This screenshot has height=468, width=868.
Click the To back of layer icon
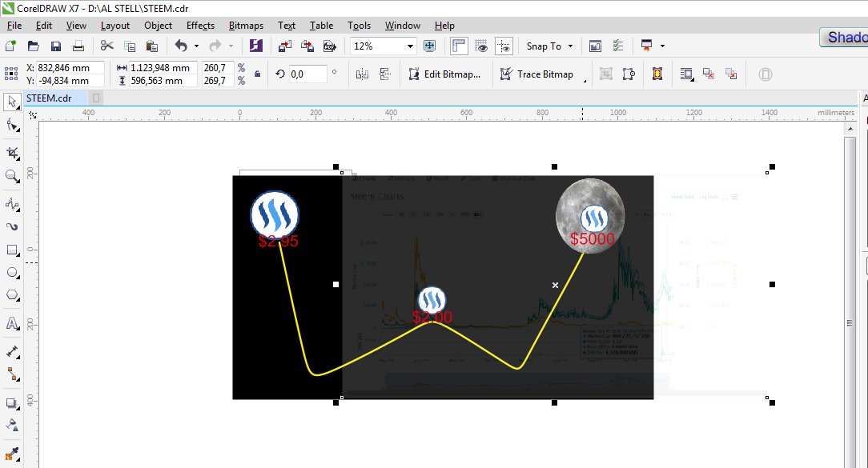pos(731,74)
